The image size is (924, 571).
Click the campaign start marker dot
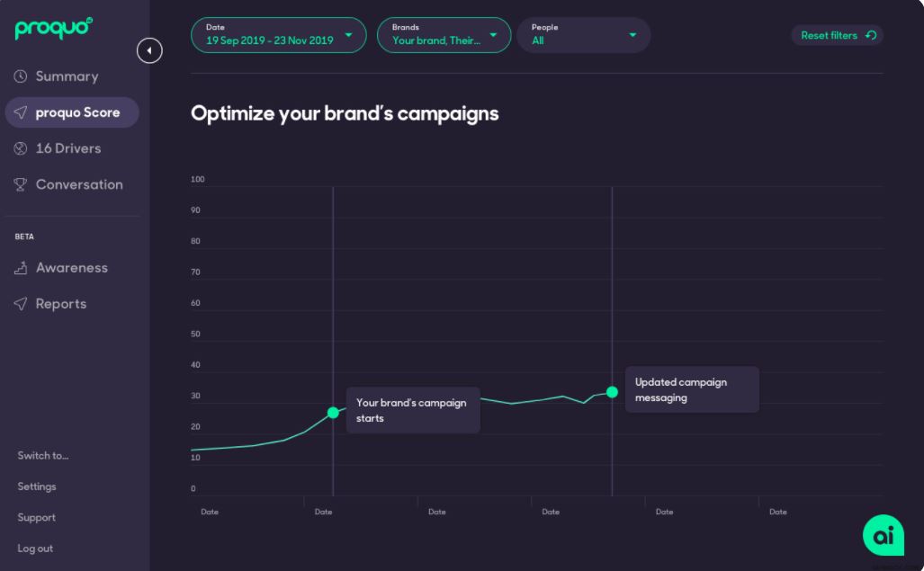(x=333, y=413)
